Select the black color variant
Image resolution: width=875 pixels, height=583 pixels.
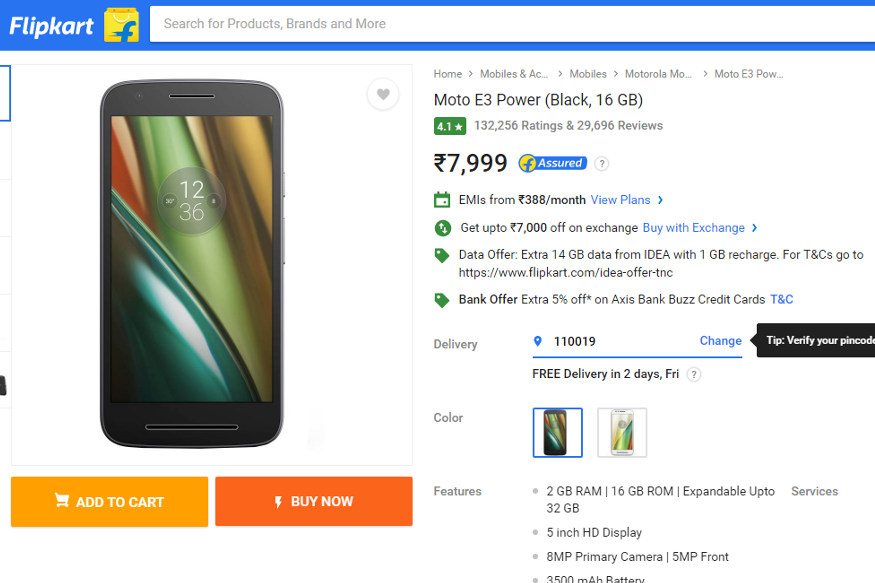click(557, 432)
